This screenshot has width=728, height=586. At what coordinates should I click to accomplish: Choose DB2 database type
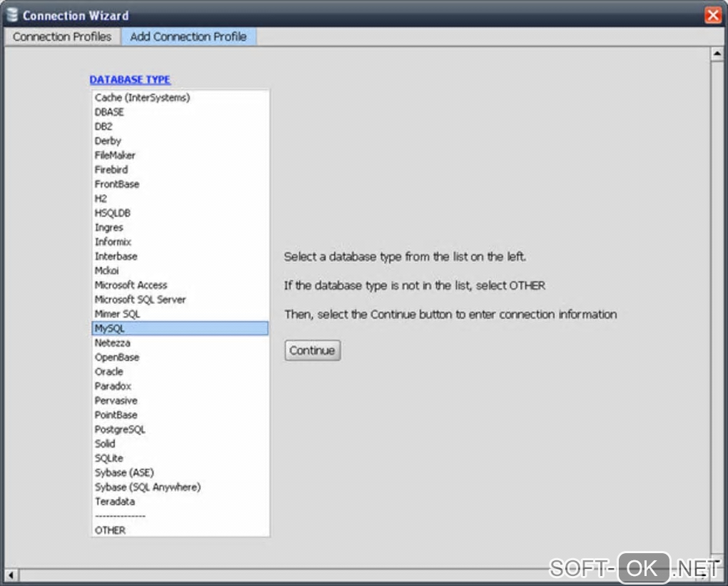point(180,126)
